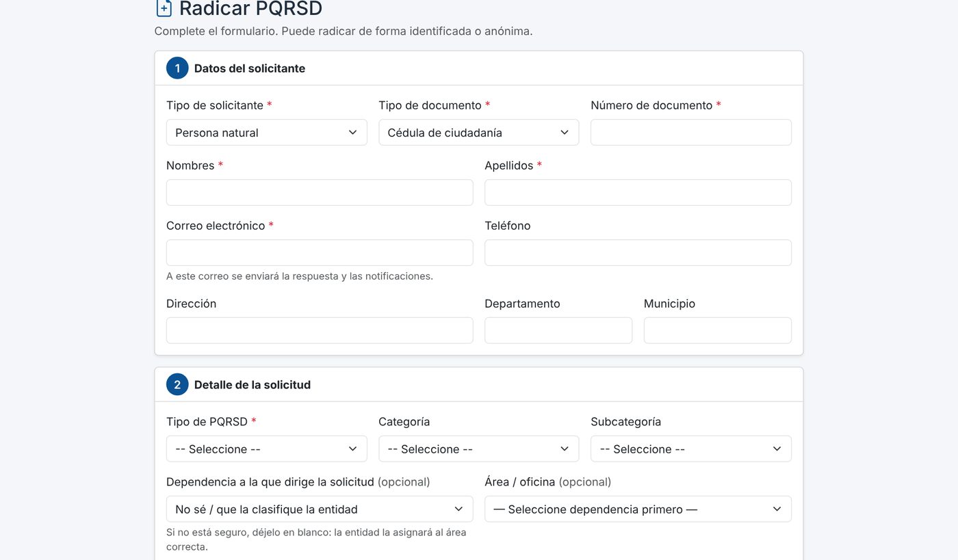Open the Subcategoría dropdown
The height and width of the screenshot is (560, 958).
pos(691,449)
